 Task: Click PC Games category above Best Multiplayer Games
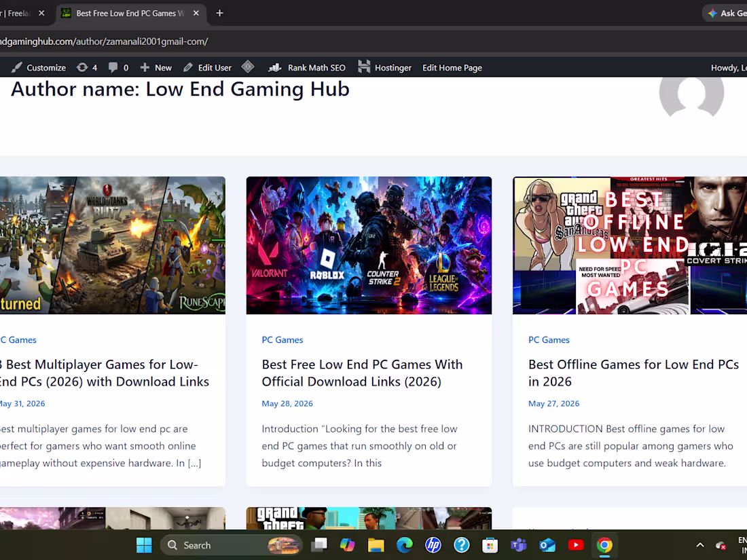(18, 339)
